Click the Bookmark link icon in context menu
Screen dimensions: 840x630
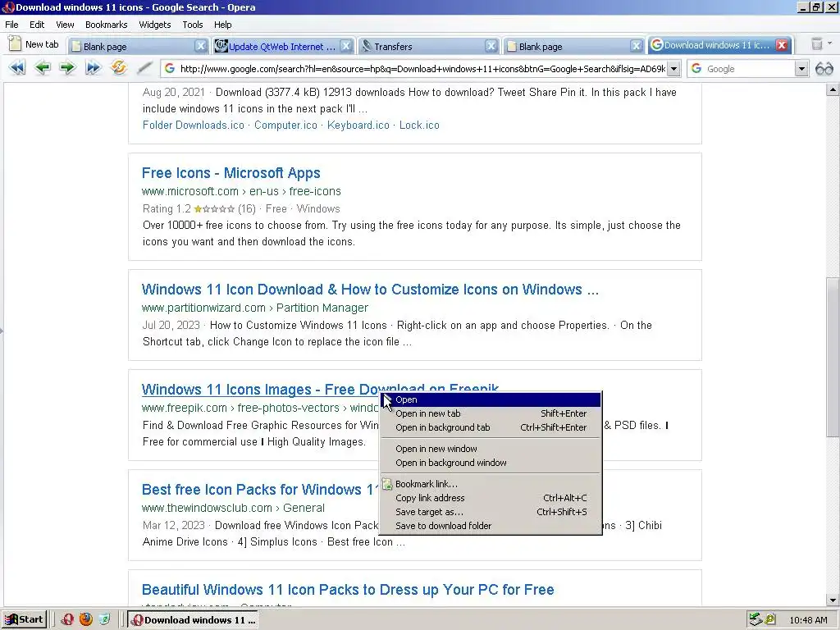click(x=387, y=484)
